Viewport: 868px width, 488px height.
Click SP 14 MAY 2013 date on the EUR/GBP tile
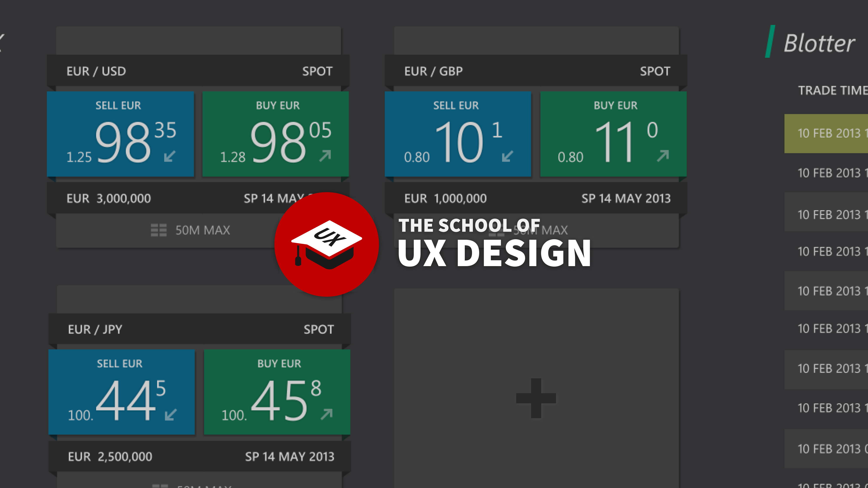click(x=626, y=198)
